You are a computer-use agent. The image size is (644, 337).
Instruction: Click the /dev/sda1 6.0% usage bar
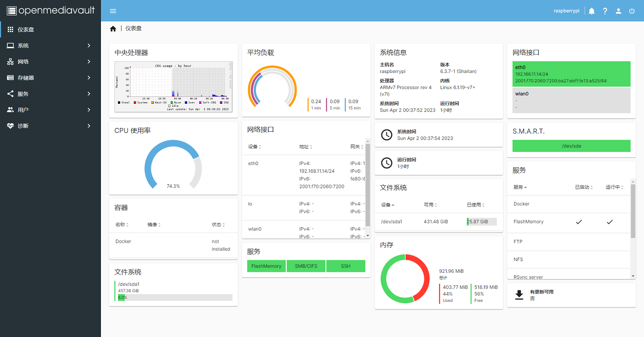(175, 298)
